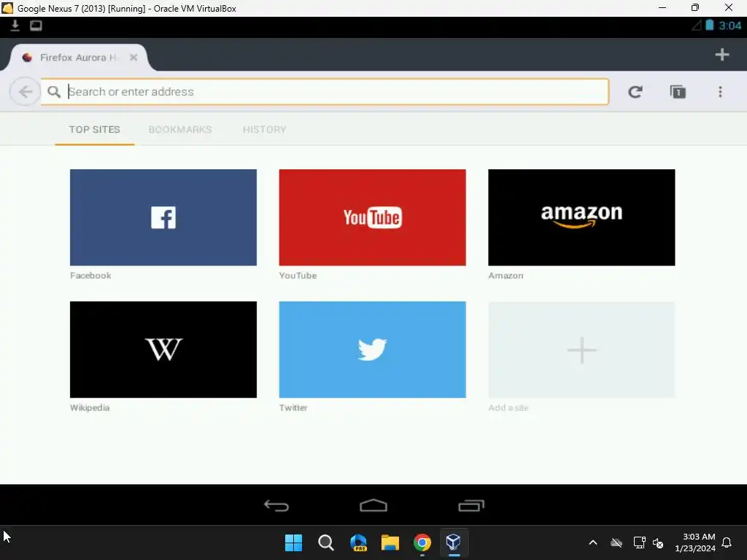Open Windows taskbar search
This screenshot has width=747, height=560.
326,542
